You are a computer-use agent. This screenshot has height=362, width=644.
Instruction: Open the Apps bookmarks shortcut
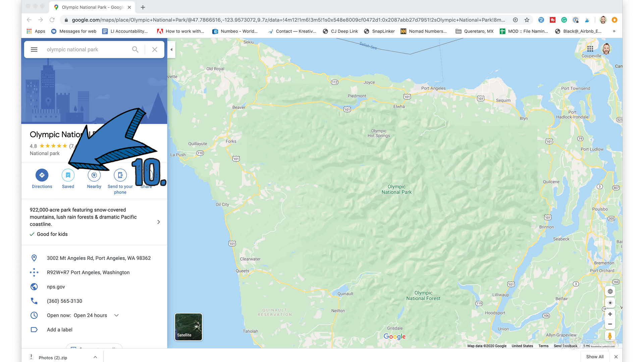point(36,31)
